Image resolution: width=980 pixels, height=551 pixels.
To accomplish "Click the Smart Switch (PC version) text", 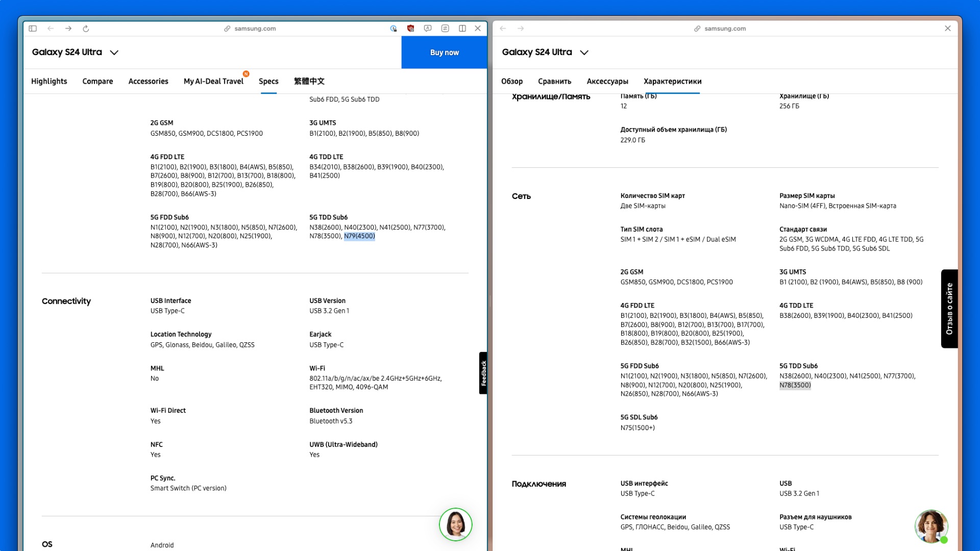I will (x=188, y=488).
